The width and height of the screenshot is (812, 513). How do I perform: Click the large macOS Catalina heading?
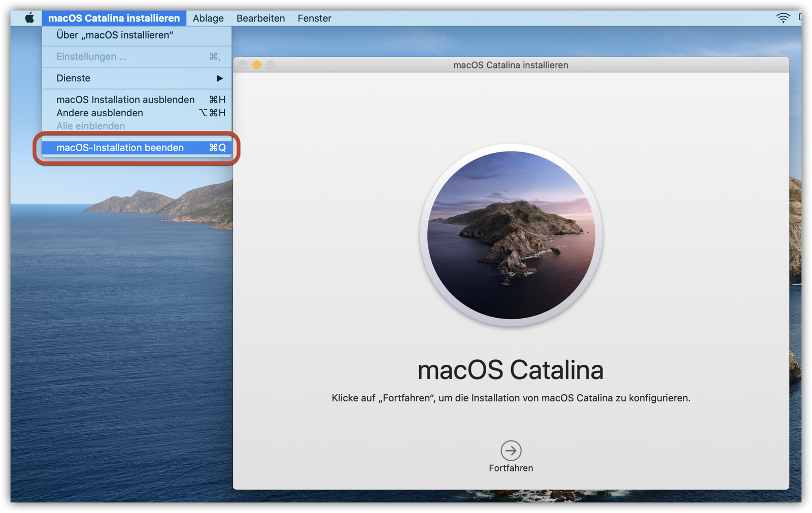(511, 369)
